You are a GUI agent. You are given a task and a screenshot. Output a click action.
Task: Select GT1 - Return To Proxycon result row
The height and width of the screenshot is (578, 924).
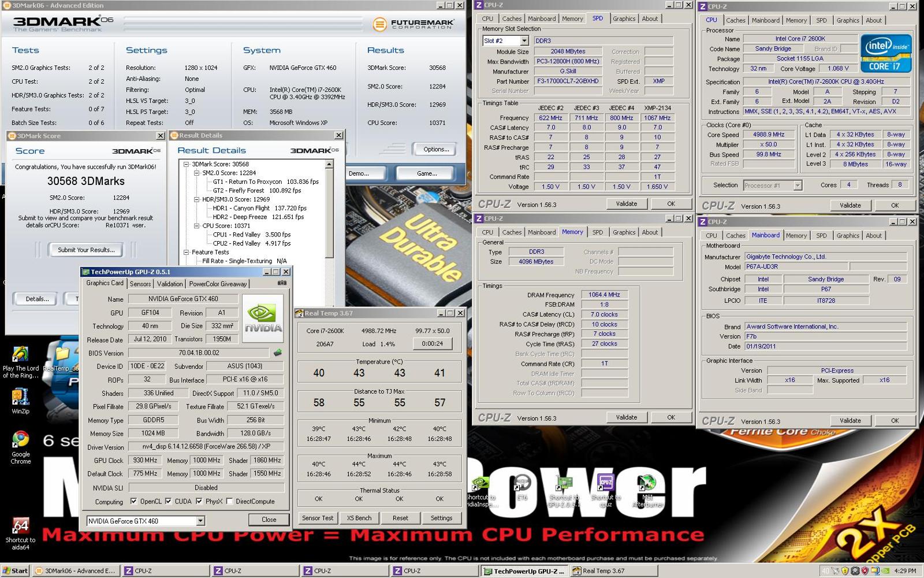click(x=266, y=181)
